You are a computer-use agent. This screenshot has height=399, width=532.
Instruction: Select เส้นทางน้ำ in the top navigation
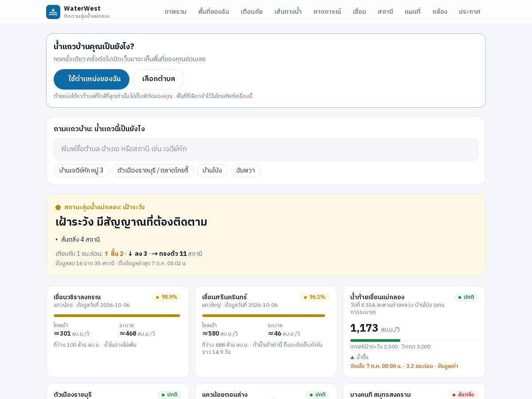tap(288, 12)
